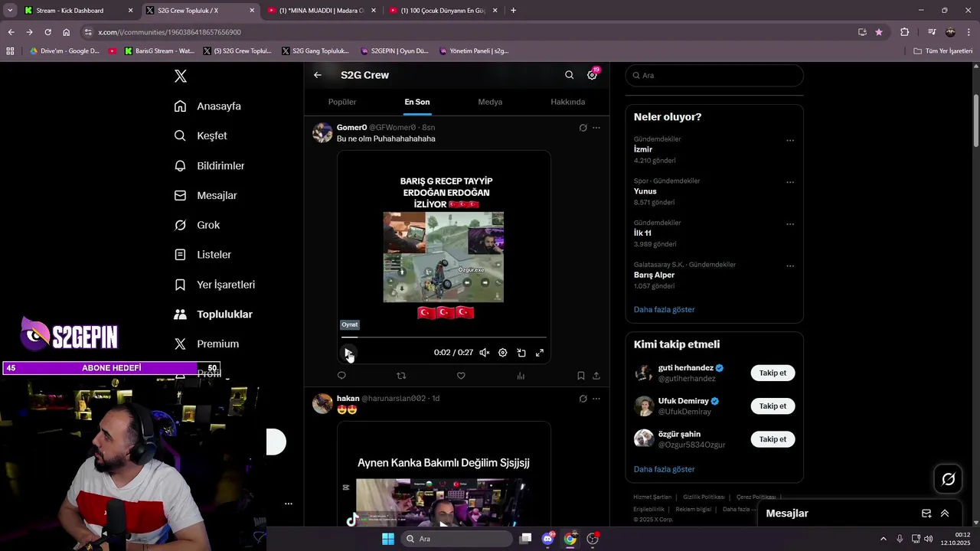The height and width of the screenshot is (551, 980).
Task: Follow özgür şahin
Action: [773, 439]
